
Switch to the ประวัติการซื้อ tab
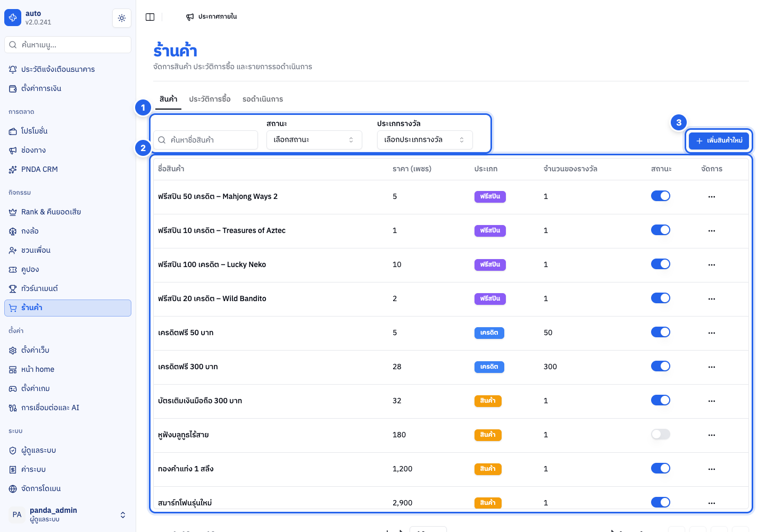pyautogui.click(x=210, y=99)
